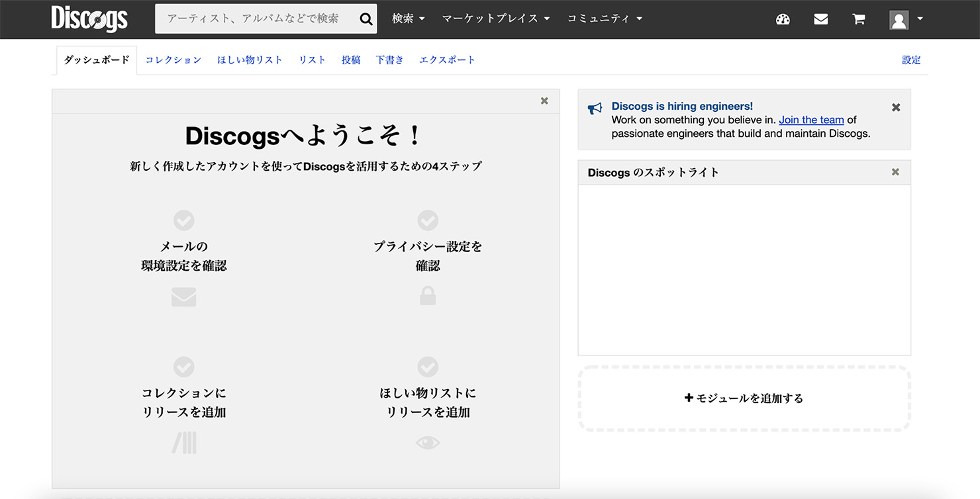Click メールの環境設定を確認 step text
This screenshot has height=499, width=980.
pos(184,256)
